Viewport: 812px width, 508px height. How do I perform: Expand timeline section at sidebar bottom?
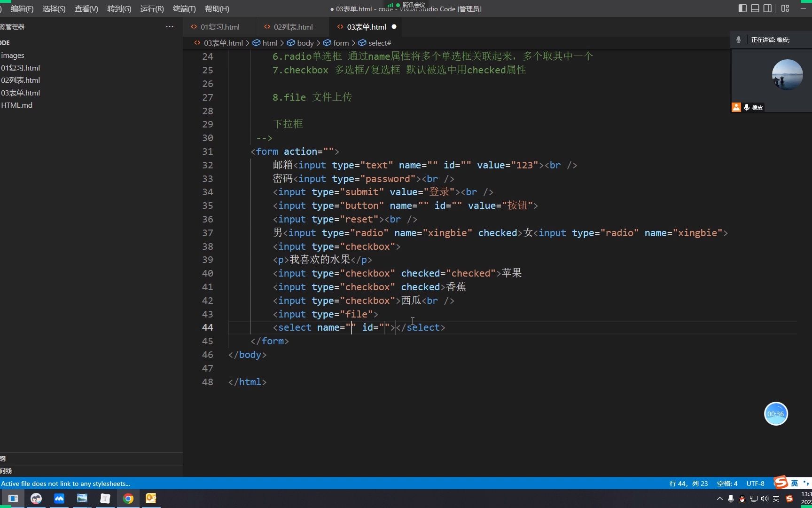point(91,471)
